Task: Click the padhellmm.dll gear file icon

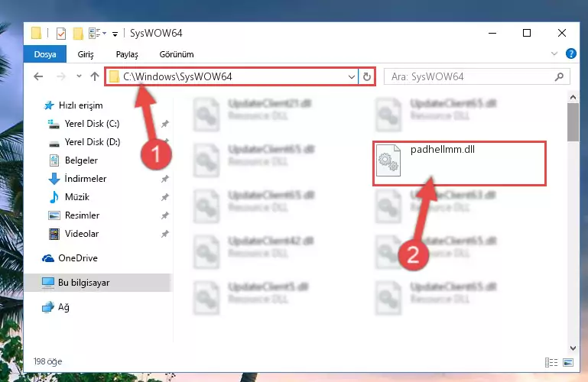Action: (x=388, y=160)
